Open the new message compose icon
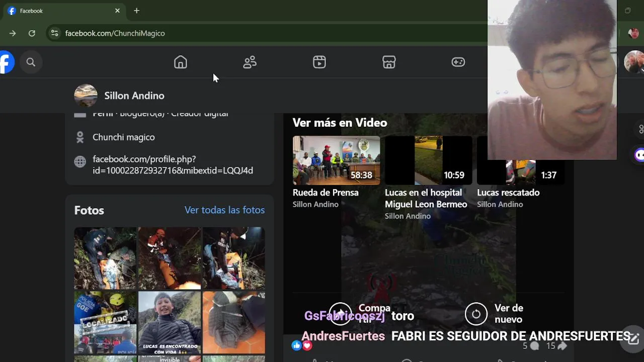The width and height of the screenshot is (644, 362). (x=633, y=339)
